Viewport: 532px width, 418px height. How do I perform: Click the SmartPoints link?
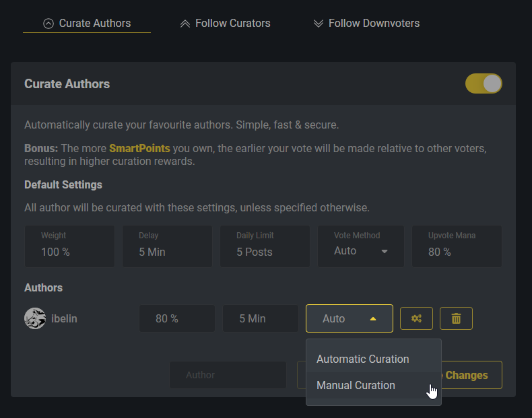[139, 148]
